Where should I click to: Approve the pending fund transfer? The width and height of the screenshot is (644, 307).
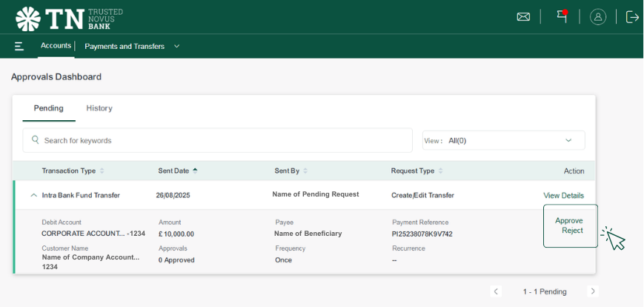[x=568, y=220]
